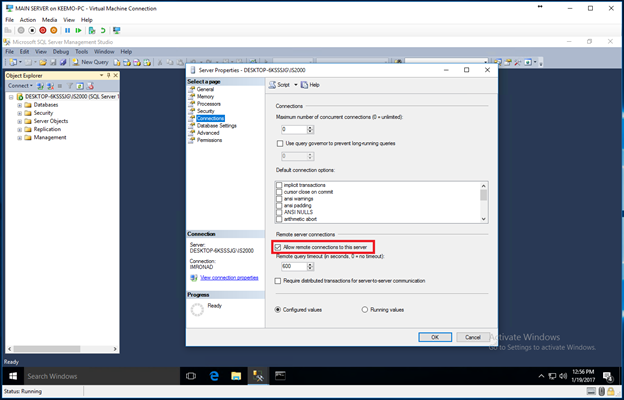Click scroll-down arrow of connection options list
This screenshot has width=624, height=400.
484,219
